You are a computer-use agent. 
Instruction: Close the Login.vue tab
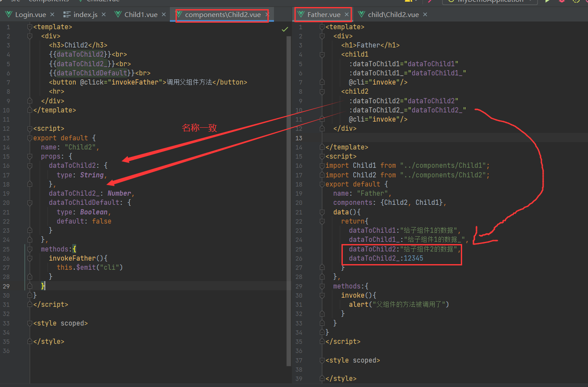(x=52, y=15)
